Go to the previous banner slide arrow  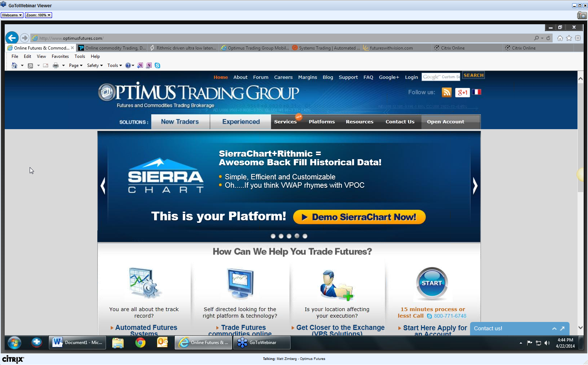(103, 186)
